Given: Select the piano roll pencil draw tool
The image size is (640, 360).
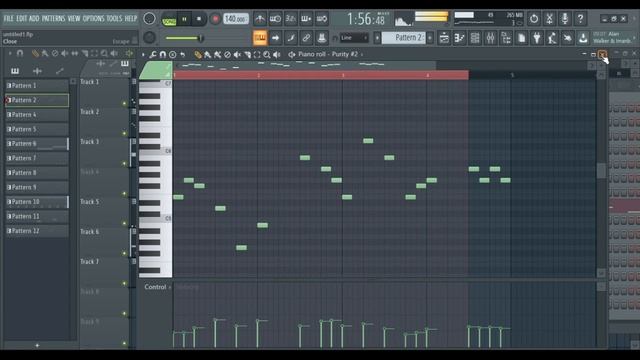Looking at the screenshot, I should coord(198,54).
